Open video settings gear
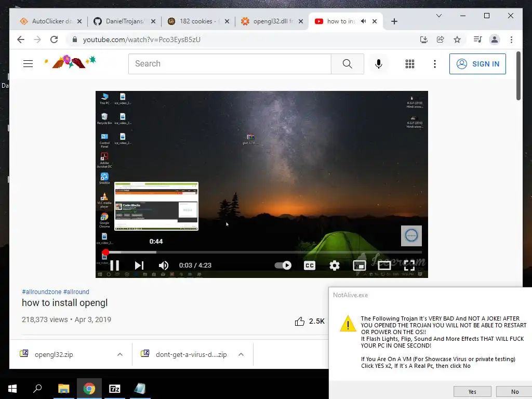The width and height of the screenshot is (532, 399). point(335,265)
